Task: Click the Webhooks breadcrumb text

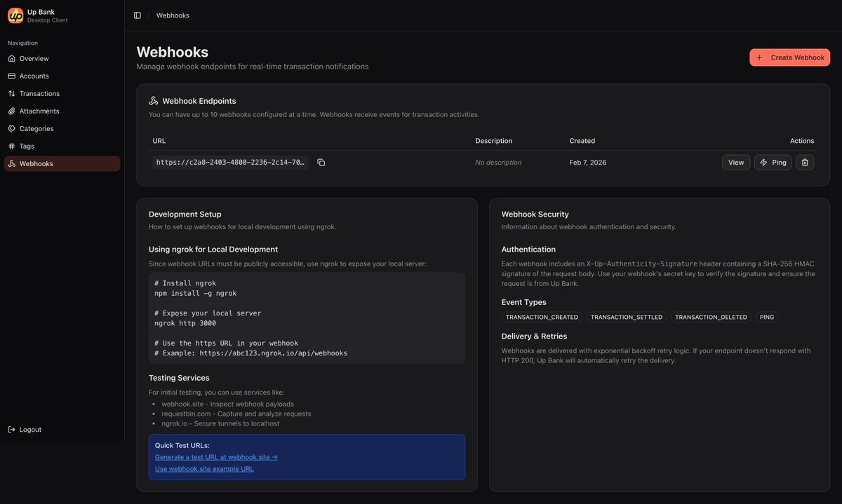Action: [173, 15]
